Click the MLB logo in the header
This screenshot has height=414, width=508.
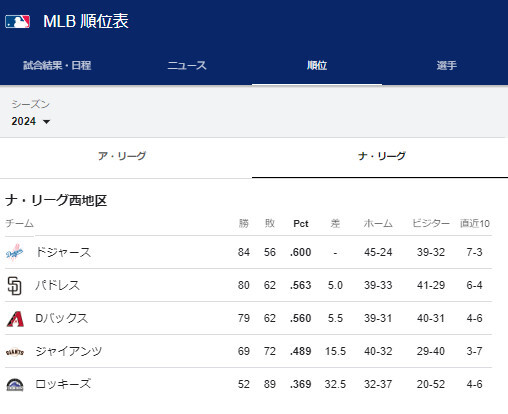point(17,22)
